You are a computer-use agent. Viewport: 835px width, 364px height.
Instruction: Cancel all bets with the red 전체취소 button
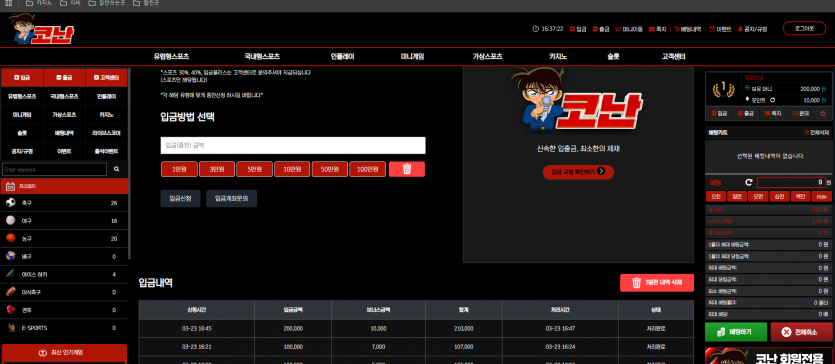click(801, 332)
